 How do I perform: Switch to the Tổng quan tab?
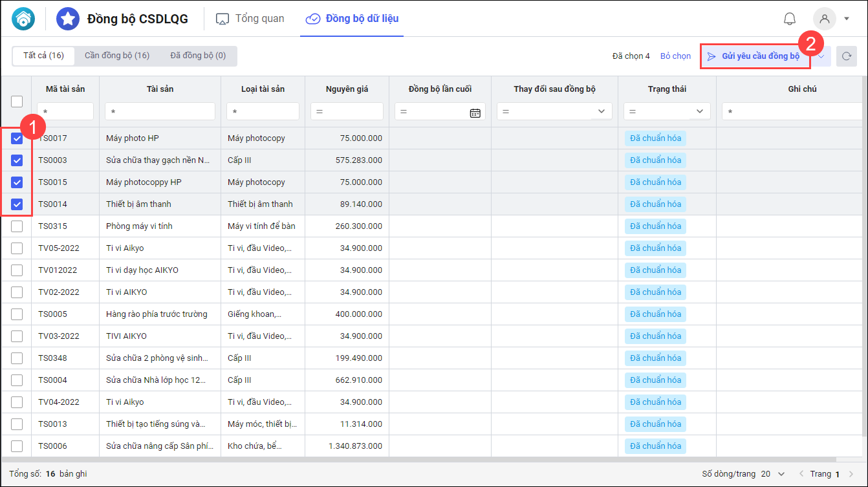pos(250,19)
